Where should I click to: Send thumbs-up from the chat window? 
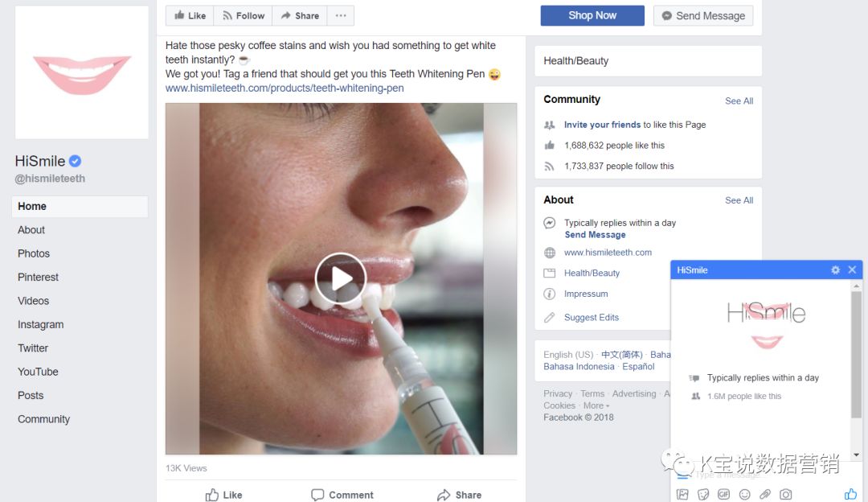point(850,494)
